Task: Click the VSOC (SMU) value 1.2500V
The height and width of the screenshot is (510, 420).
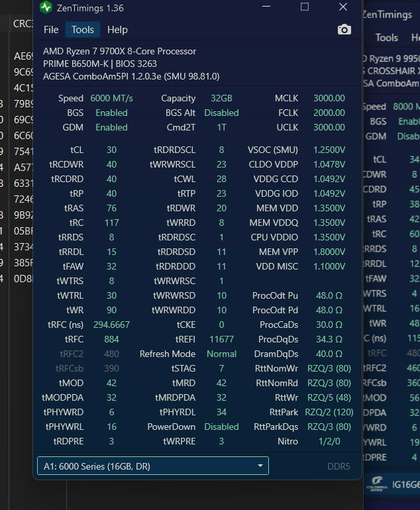Action: click(329, 150)
